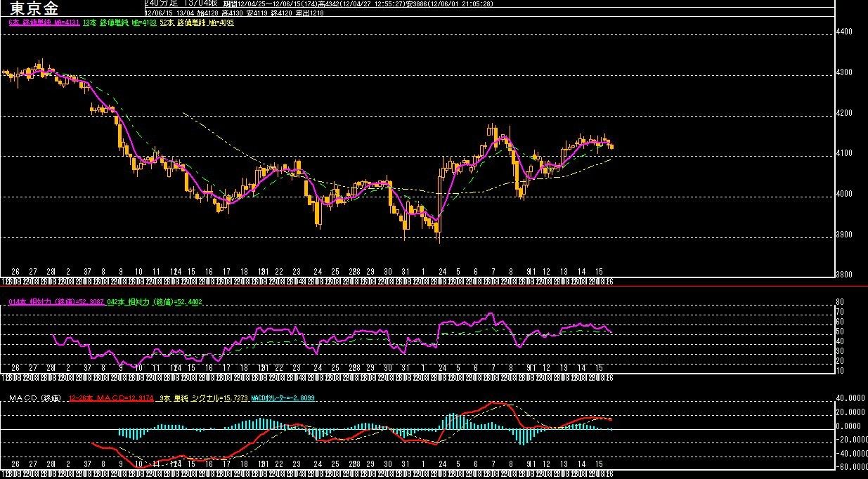
Task: Click the 3900 price scale label
Action: click(x=844, y=235)
